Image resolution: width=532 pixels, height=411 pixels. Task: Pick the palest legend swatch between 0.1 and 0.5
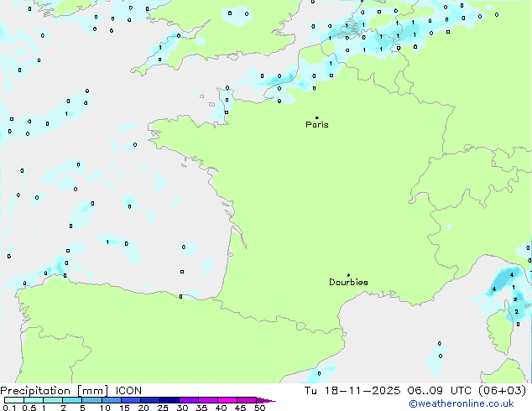tap(14, 400)
